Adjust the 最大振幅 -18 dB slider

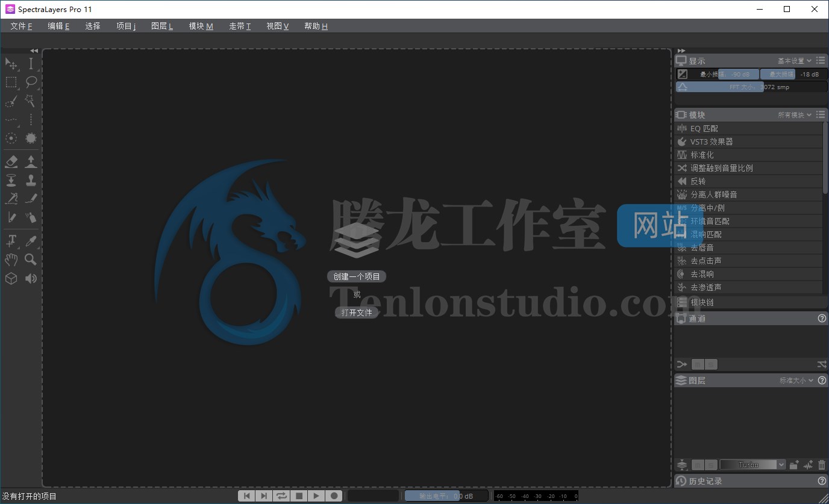pos(794,74)
